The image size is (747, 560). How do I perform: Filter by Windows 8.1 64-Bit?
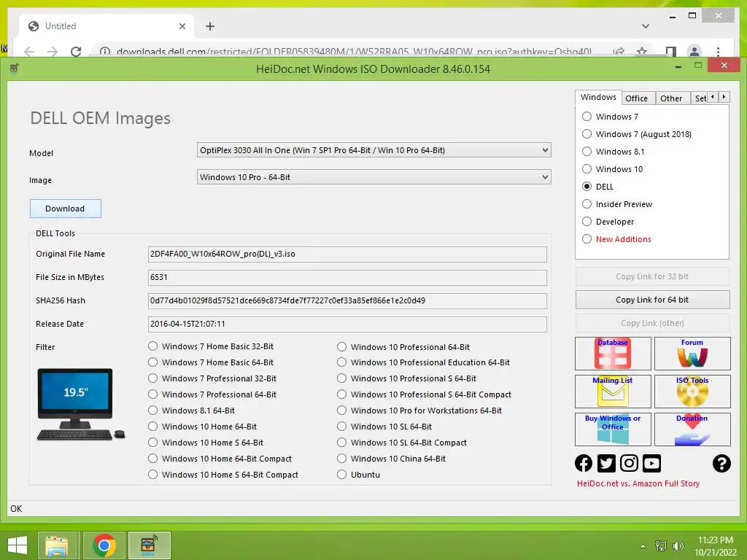coord(152,410)
